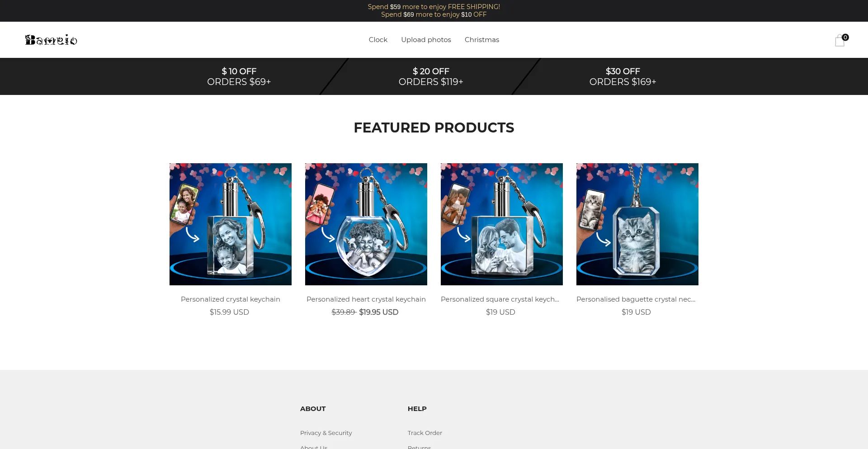Open Privacy & Security footer link
The height and width of the screenshot is (449, 868).
[x=326, y=433]
